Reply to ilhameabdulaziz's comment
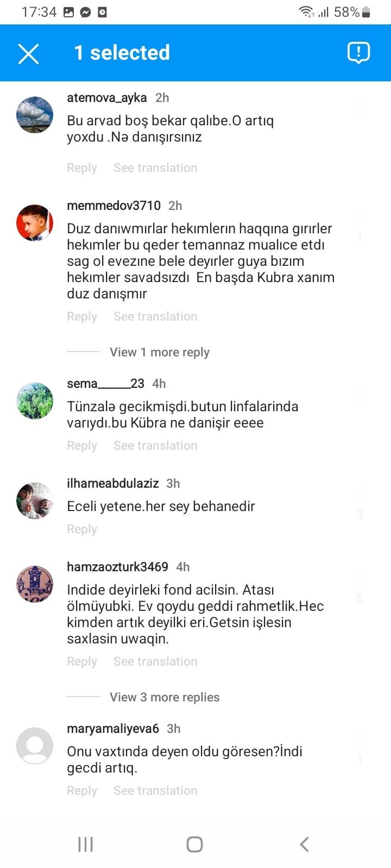 [82, 529]
